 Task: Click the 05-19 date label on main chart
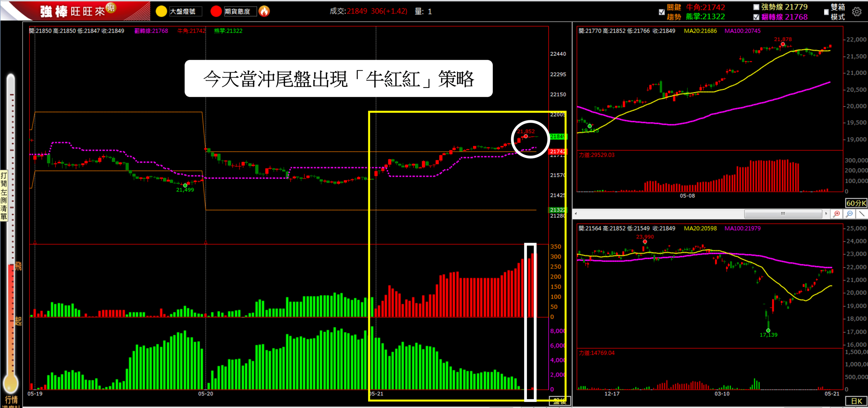35,394
